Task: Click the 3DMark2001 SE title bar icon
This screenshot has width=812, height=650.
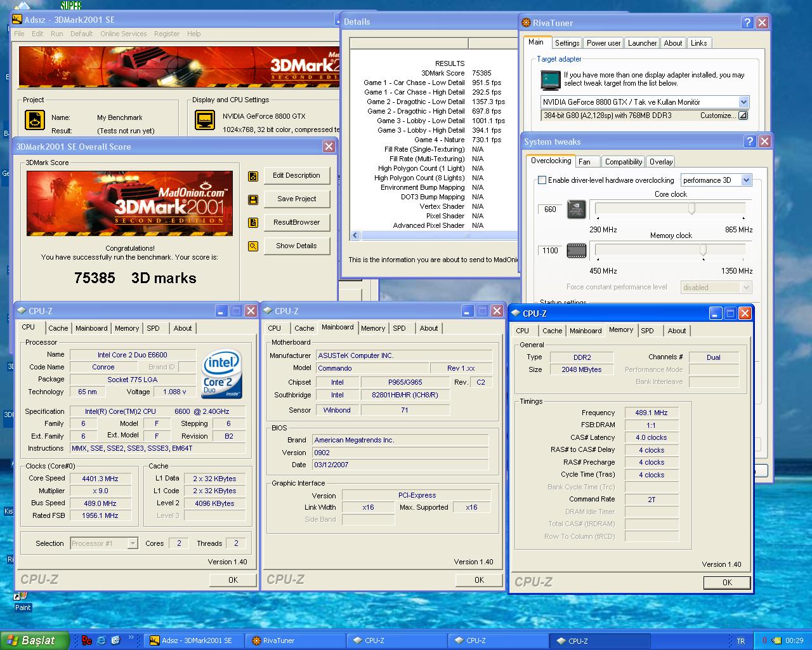Action: (18, 20)
